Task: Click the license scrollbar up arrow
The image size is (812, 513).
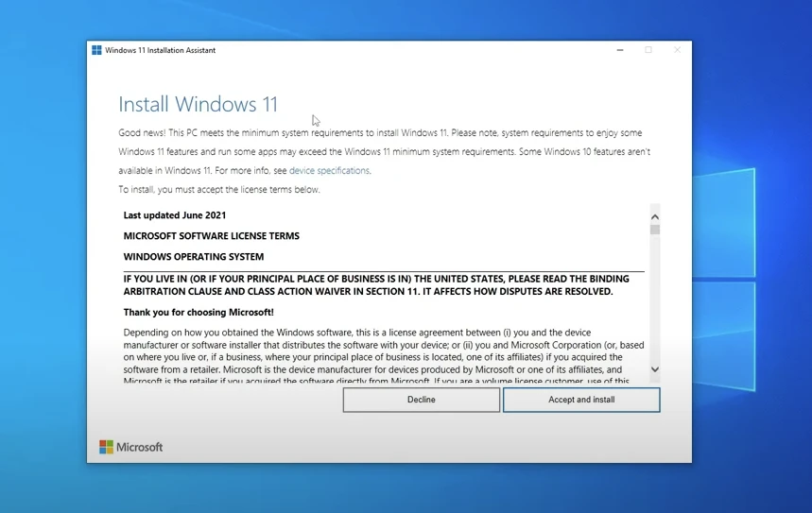Action: pyautogui.click(x=654, y=217)
